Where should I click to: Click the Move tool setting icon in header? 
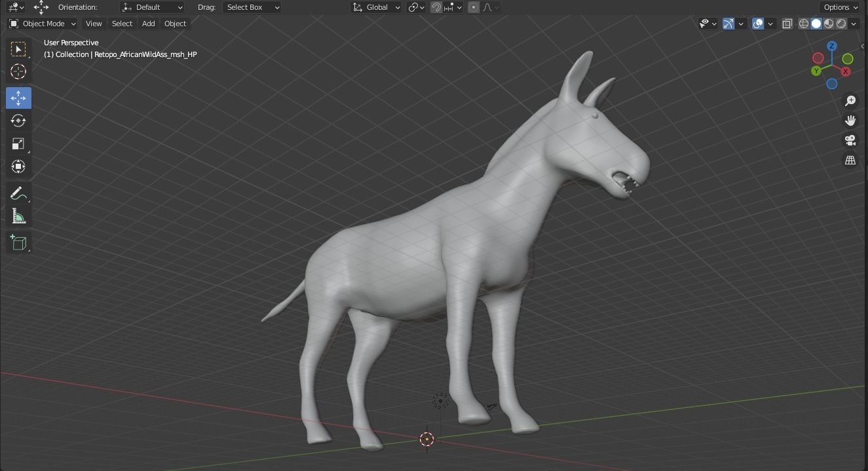coord(41,7)
